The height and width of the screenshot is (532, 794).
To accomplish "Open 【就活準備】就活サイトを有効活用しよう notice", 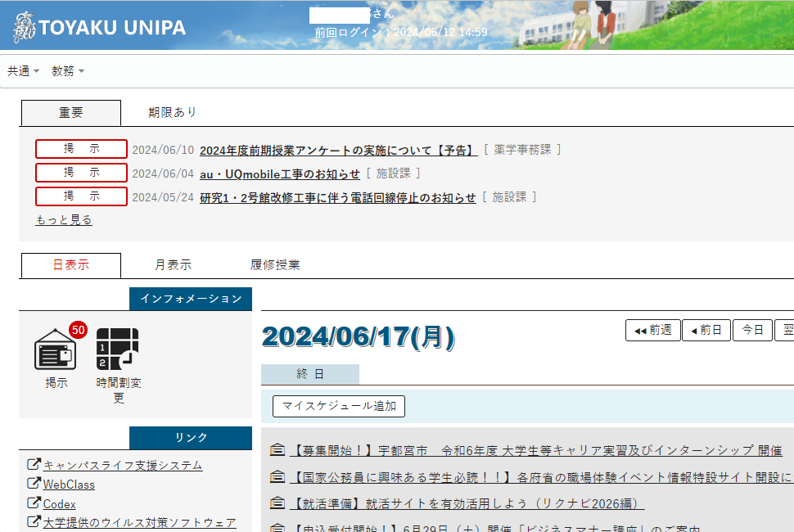I will 467,503.
